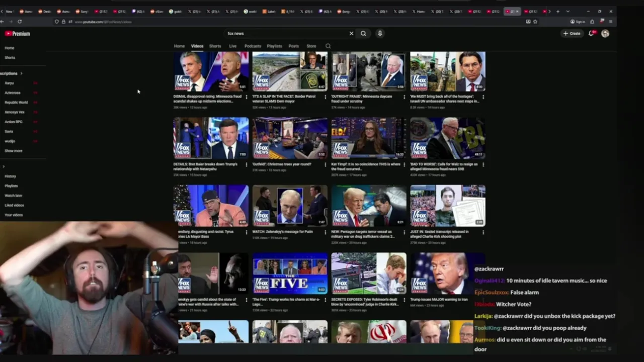Image resolution: width=644 pixels, height=362 pixels.
Task: Open the Republic World subscription
Action: [x=16, y=103]
